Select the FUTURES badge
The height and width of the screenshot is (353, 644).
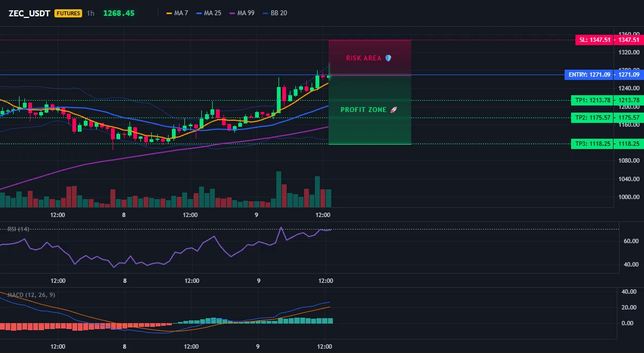pyautogui.click(x=68, y=13)
